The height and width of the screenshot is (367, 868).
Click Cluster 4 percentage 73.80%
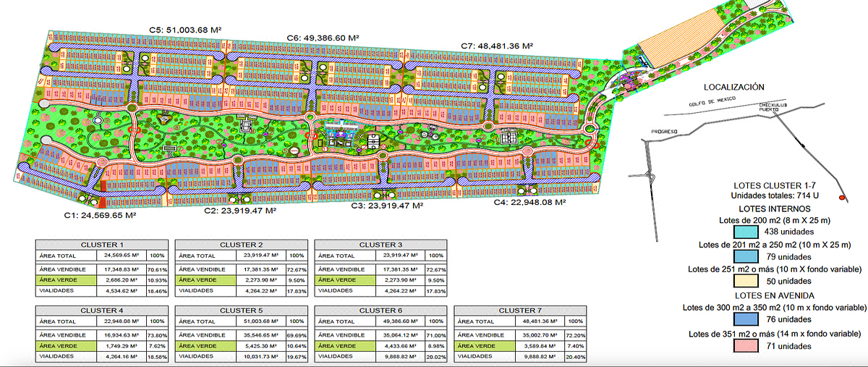click(156, 335)
